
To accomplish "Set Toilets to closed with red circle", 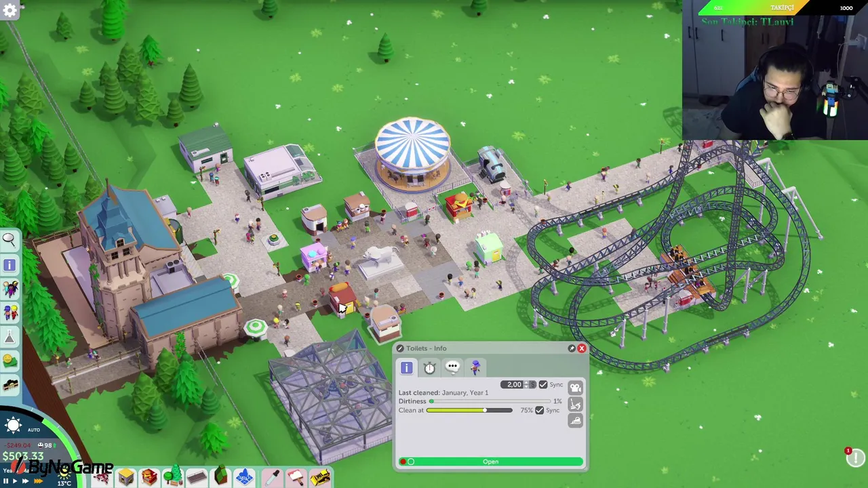I will click(403, 462).
